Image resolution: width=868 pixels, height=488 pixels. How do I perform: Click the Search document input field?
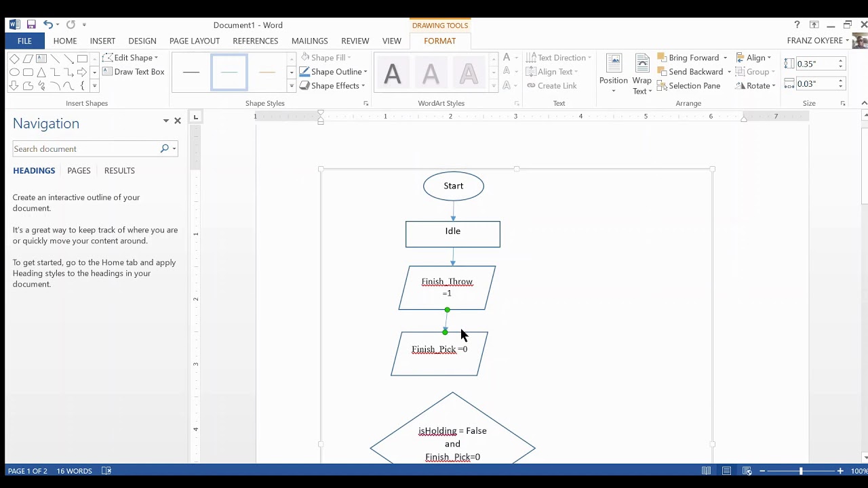pos(86,148)
